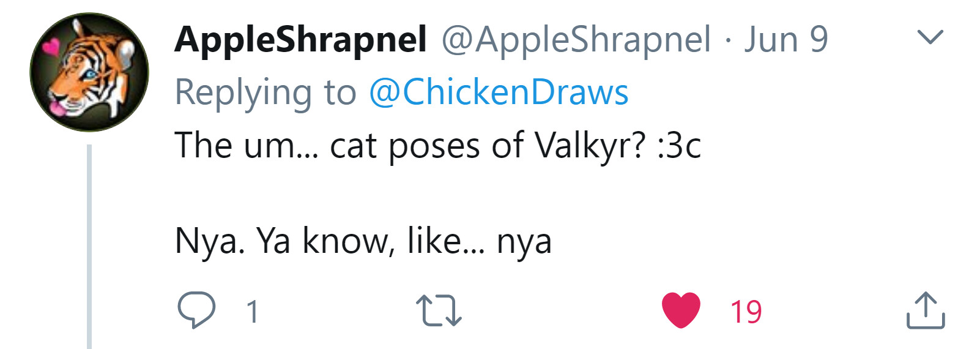The width and height of the screenshot is (980, 349).
Task: Open the share tweet icon
Action: pyautogui.click(x=925, y=310)
